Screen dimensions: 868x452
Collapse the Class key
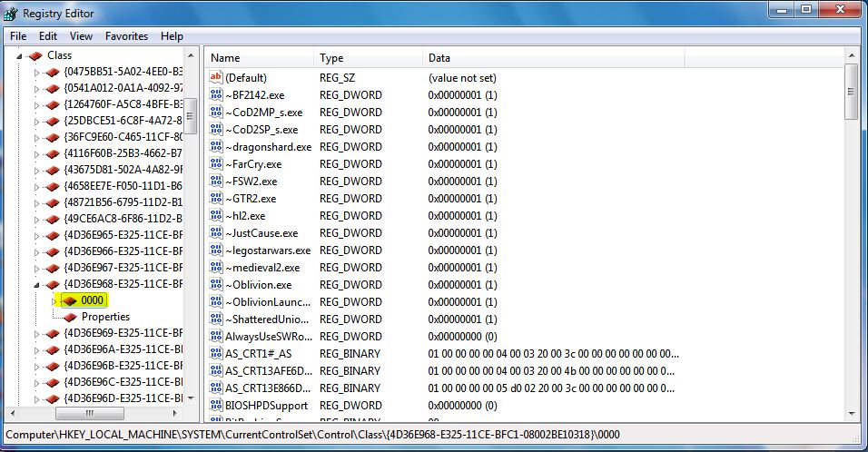[x=19, y=56]
